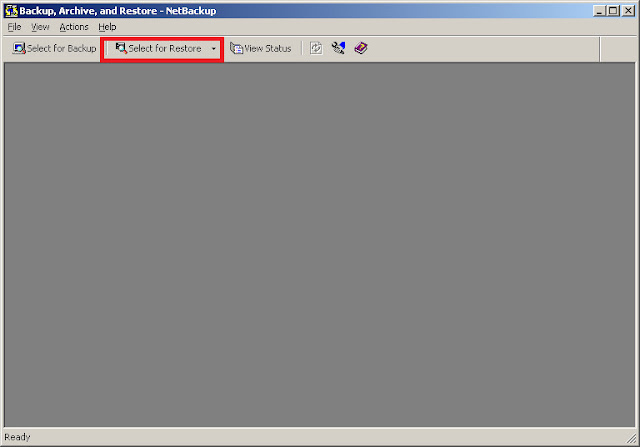640x447 pixels.
Task: Click the window resize grip in status bar
Action: 631,439
